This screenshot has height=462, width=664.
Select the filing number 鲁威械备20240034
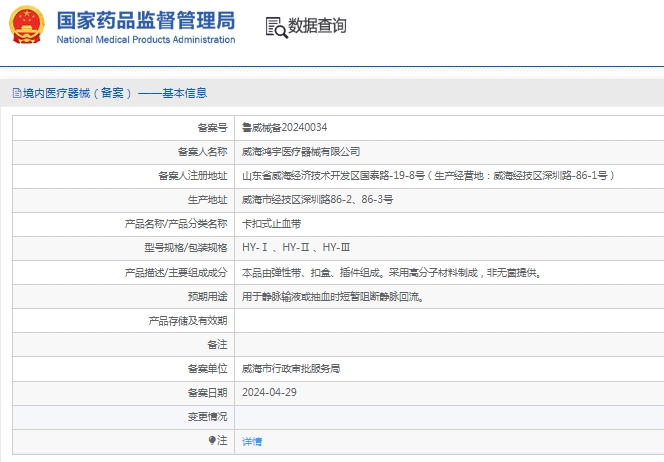pyautogui.click(x=284, y=127)
